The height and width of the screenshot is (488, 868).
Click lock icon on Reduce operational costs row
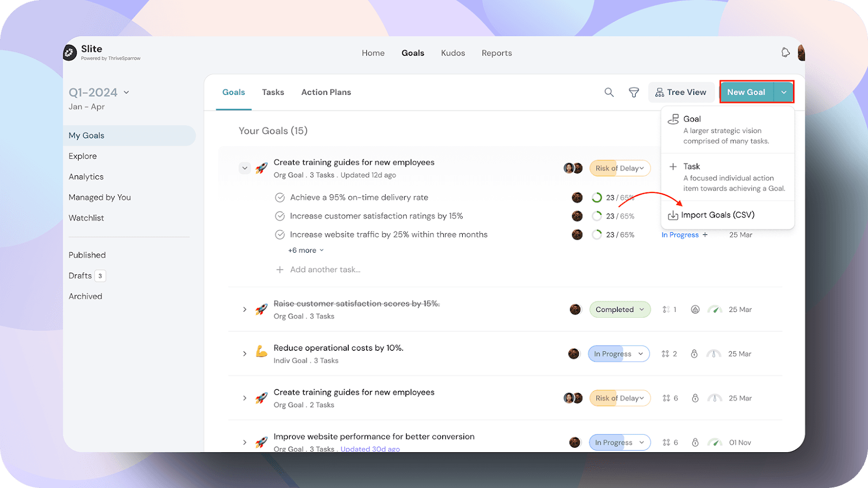[694, 354]
